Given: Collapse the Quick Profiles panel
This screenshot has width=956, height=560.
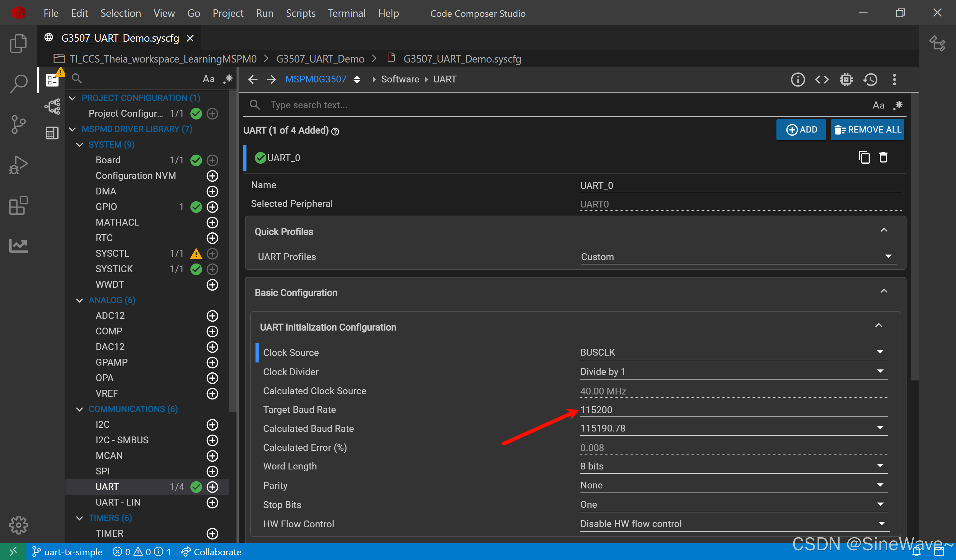Looking at the screenshot, I should tap(883, 230).
